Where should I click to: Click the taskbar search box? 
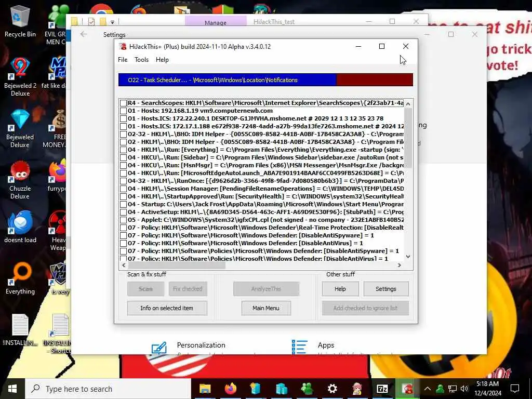pos(108,389)
